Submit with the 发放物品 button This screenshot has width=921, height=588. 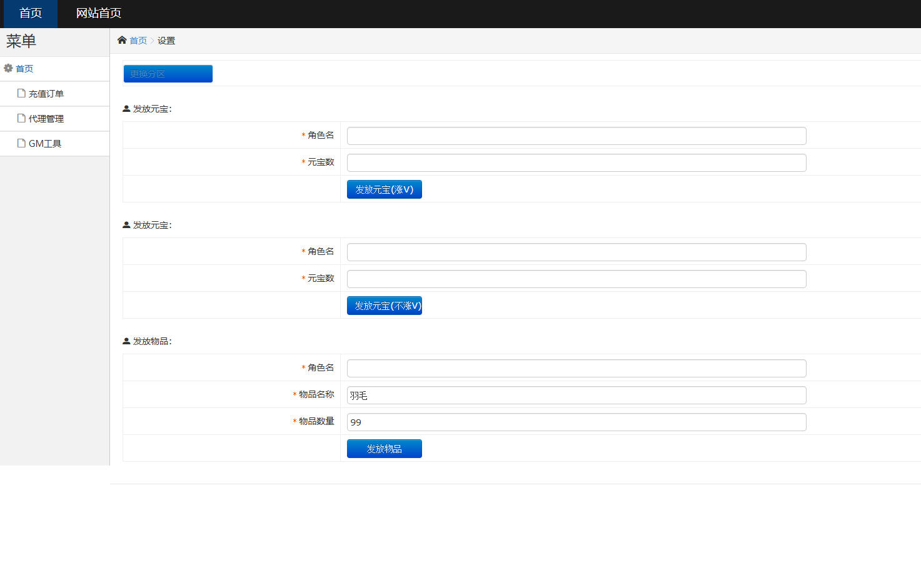point(384,449)
